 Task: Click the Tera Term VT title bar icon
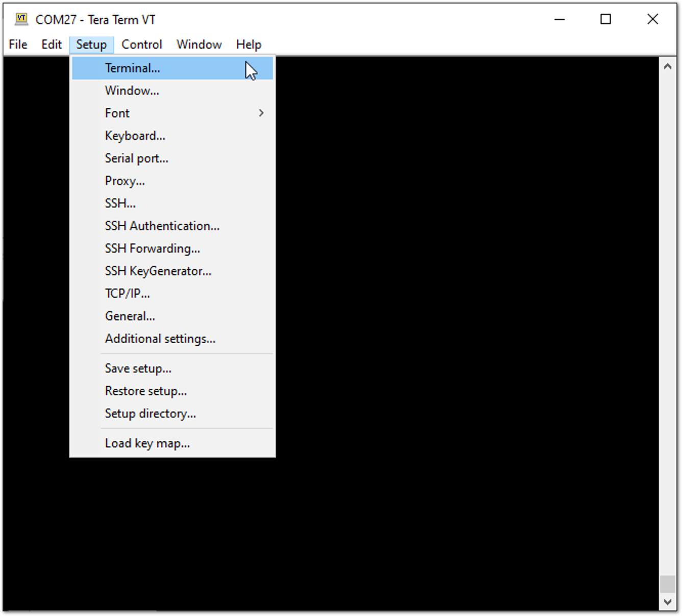pos(21,19)
